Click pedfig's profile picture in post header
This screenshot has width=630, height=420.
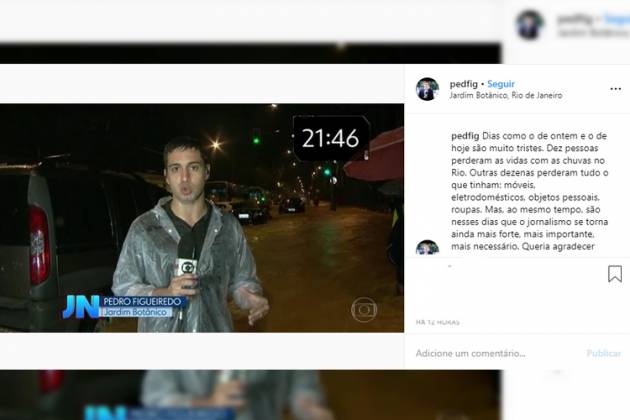click(x=427, y=89)
